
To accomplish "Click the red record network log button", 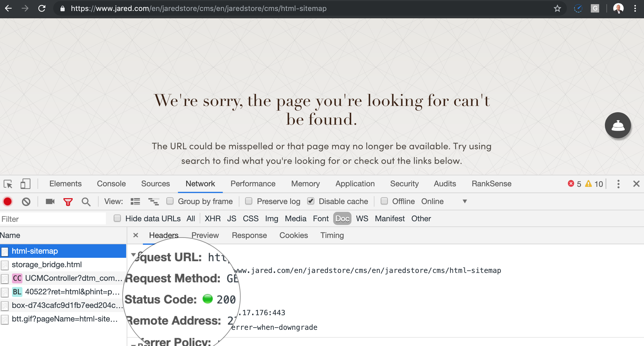I will click(x=8, y=201).
